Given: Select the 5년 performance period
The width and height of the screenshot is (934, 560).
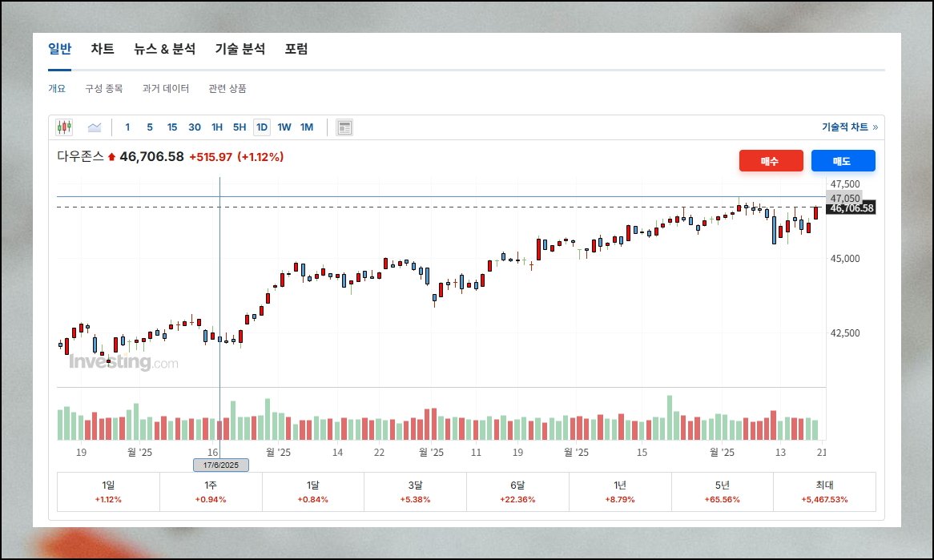Looking at the screenshot, I should [x=722, y=492].
